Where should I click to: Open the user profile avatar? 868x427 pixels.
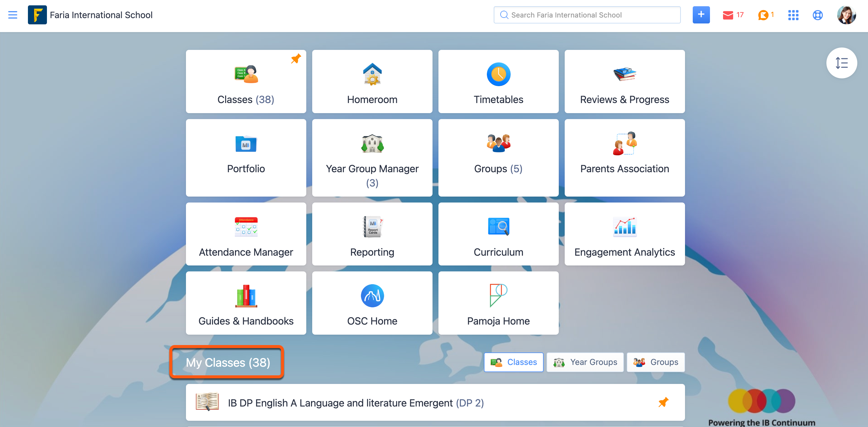coord(846,15)
